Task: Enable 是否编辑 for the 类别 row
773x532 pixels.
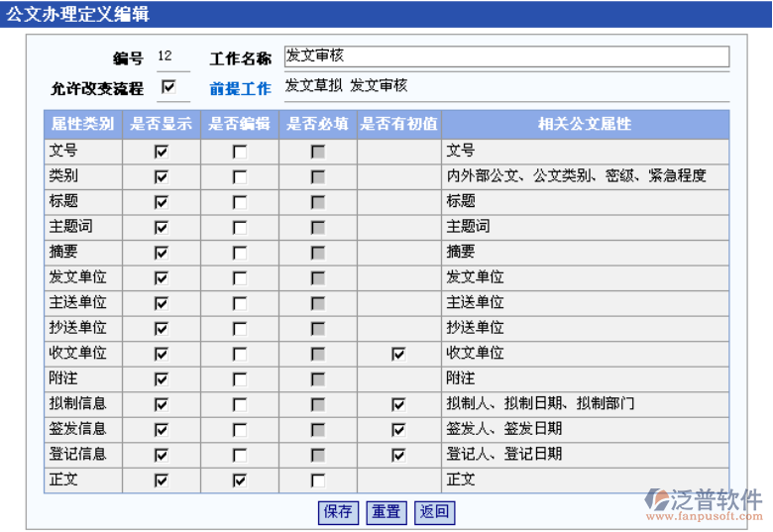Action: [240, 177]
